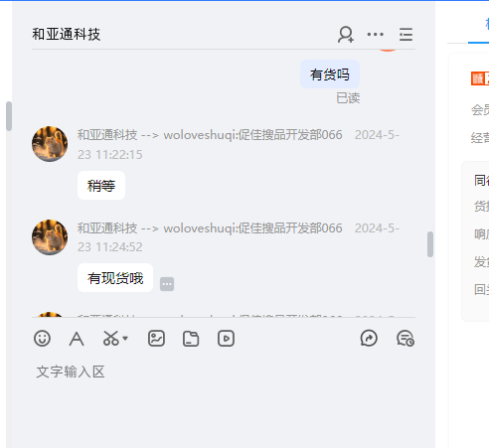Image resolution: width=489 pixels, height=448 pixels.
Task: Click the left list scrollbar handle
Action: point(9,116)
